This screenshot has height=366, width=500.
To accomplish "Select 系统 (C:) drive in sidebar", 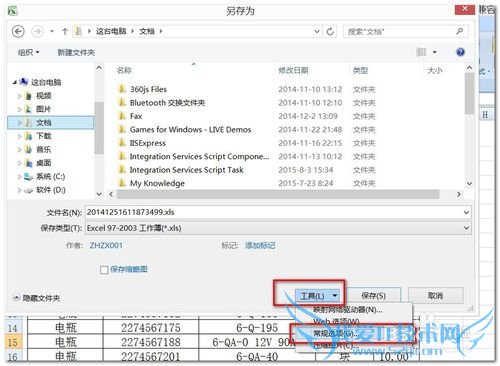I will [50, 176].
